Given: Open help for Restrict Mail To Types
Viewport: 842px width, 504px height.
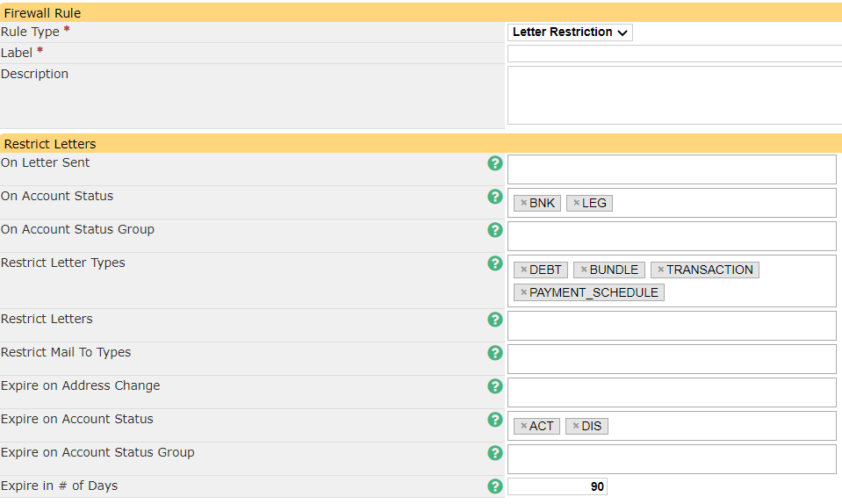Looking at the screenshot, I should [495, 353].
